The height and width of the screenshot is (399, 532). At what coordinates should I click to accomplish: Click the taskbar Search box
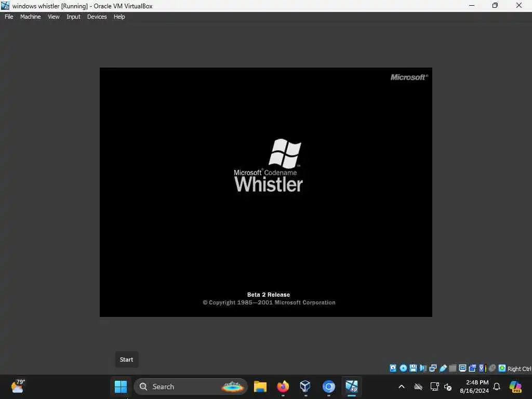[191, 387]
